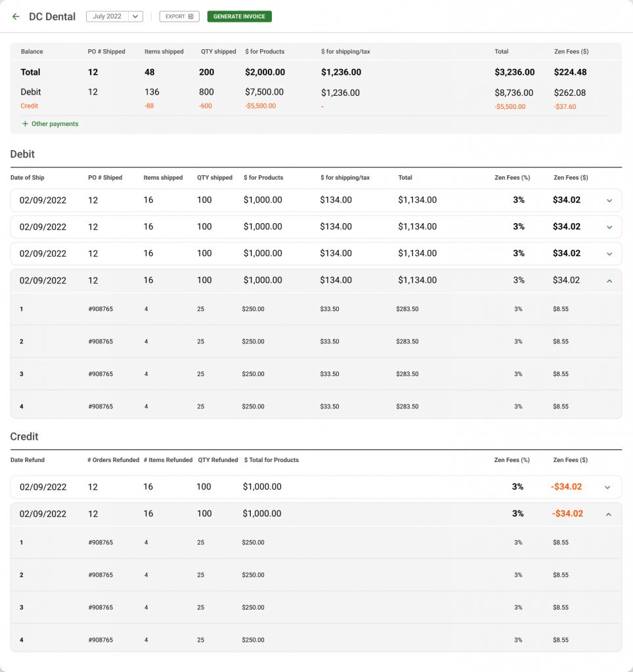Click the # Orders Refunded column header
Screen dimensions: 633x672
[x=114, y=460]
